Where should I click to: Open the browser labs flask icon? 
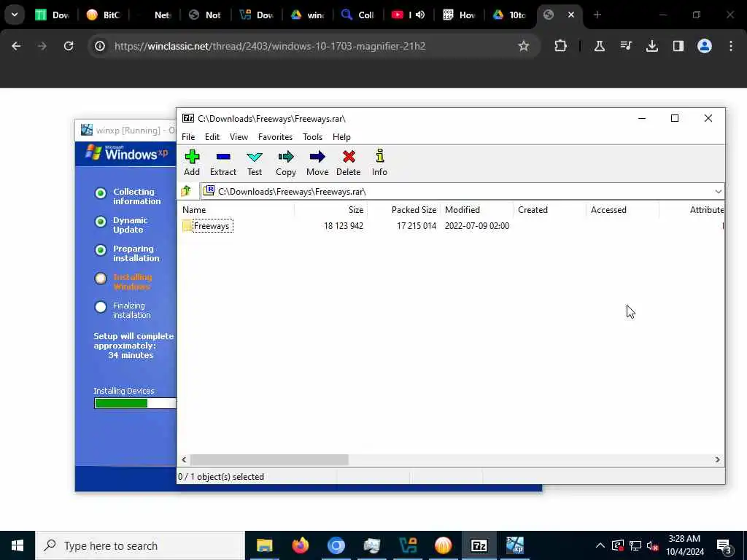click(x=600, y=46)
